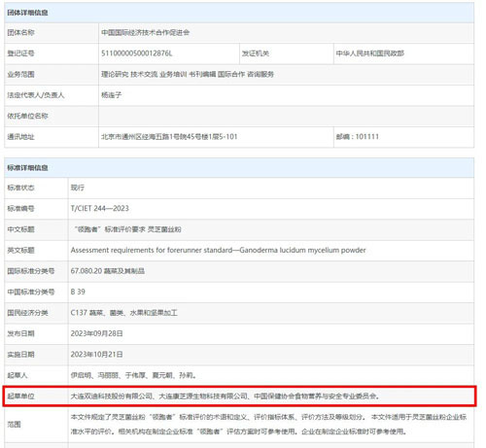Click the Beijing Tongzhou address text
Viewport: 486px width, 448px height.
(169, 137)
